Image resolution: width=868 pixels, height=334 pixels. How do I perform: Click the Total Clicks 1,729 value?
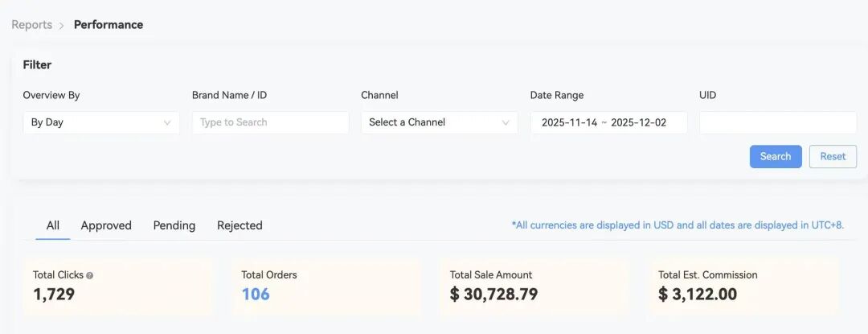(x=54, y=295)
